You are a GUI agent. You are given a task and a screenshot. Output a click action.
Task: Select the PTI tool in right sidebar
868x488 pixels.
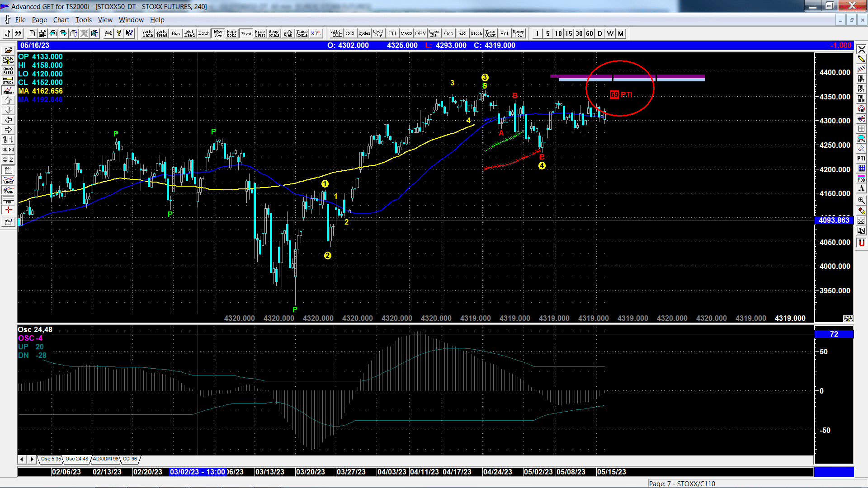point(861,159)
